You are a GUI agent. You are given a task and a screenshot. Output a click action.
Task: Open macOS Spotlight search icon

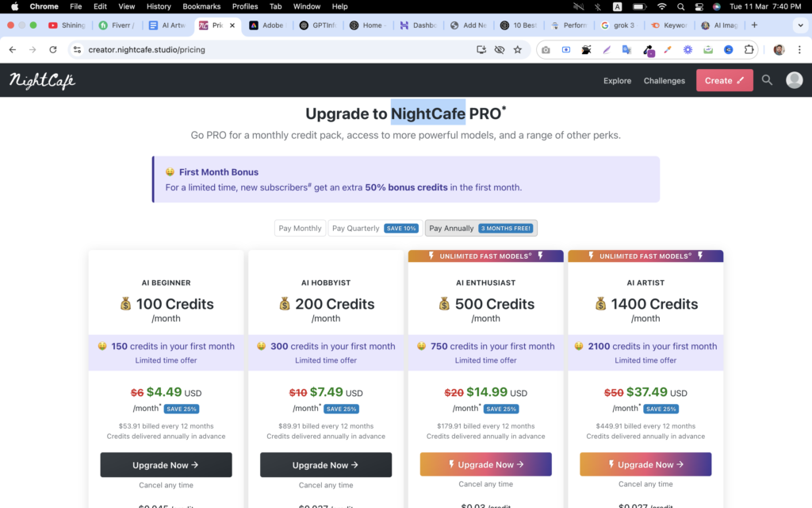pyautogui.click(x=681, y=6)
